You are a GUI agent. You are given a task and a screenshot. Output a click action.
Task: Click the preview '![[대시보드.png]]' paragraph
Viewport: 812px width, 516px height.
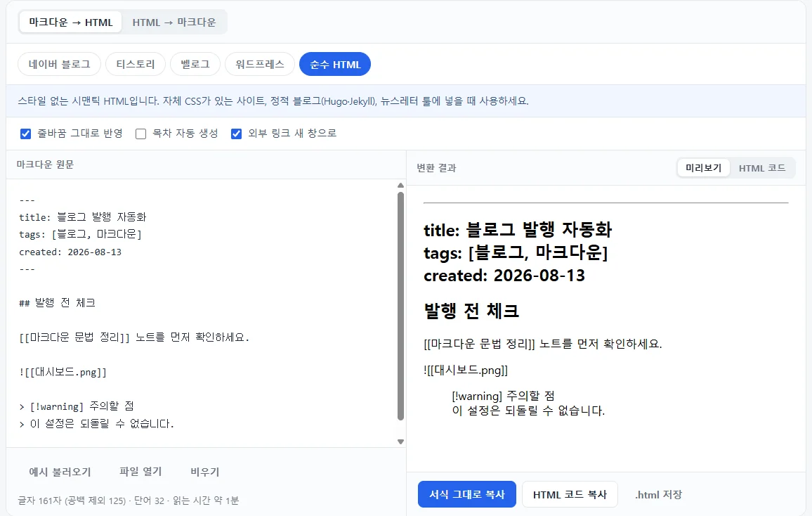466,370
